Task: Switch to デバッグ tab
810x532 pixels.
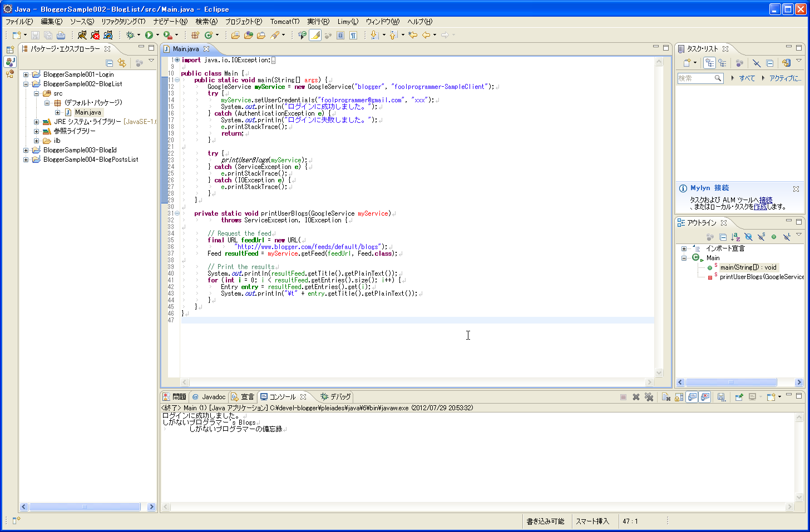Action: 335,397
